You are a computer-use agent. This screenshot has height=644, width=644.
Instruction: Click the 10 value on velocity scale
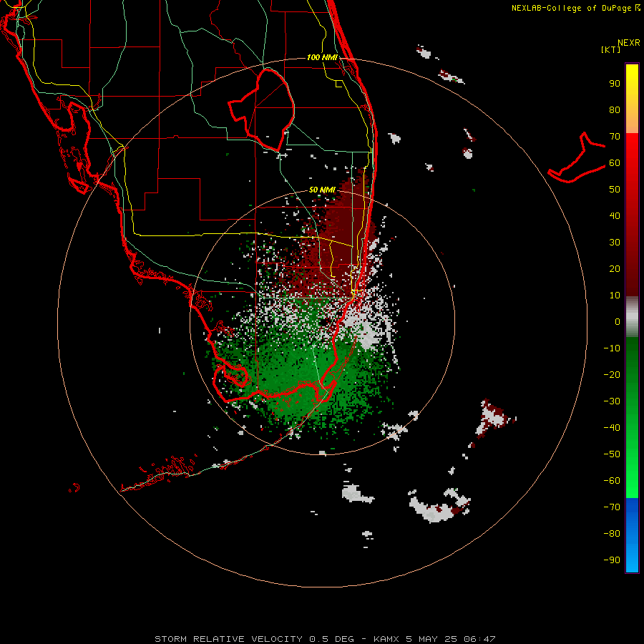615,296
